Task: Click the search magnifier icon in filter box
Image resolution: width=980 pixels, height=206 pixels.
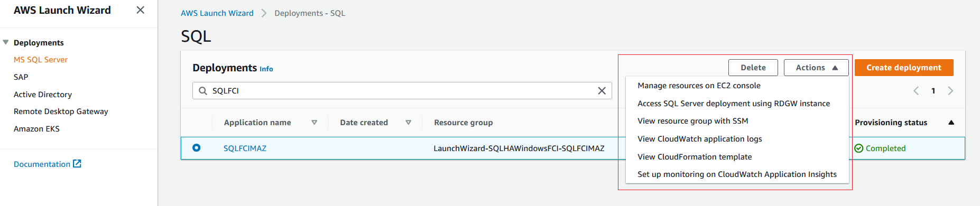Action: [x=203, y=91]
